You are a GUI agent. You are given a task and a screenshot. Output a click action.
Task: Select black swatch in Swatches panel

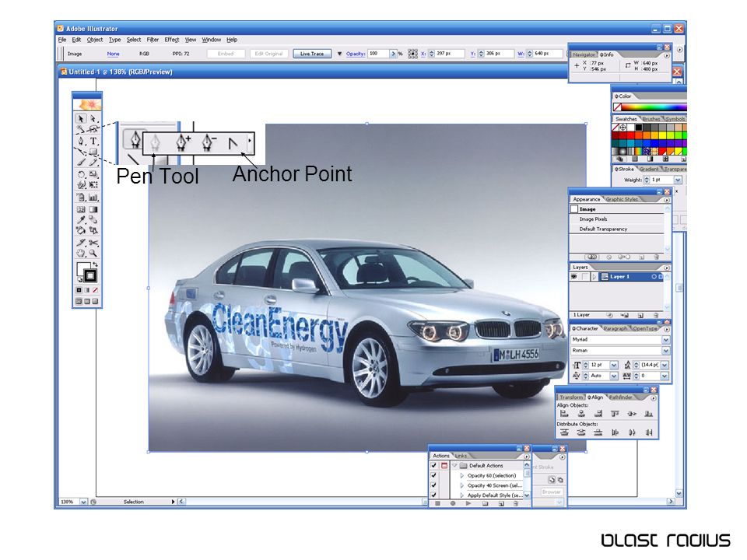tap(638, 127)
